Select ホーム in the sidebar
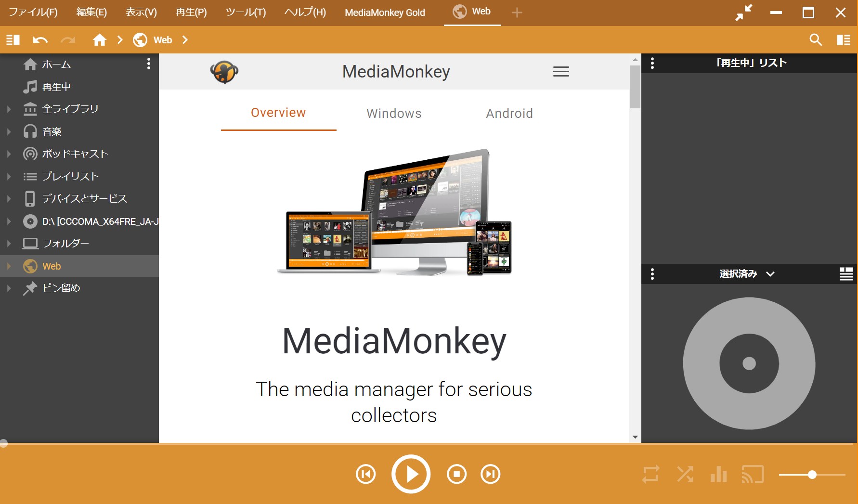This screenshot has width=858, height=504. 79,64
